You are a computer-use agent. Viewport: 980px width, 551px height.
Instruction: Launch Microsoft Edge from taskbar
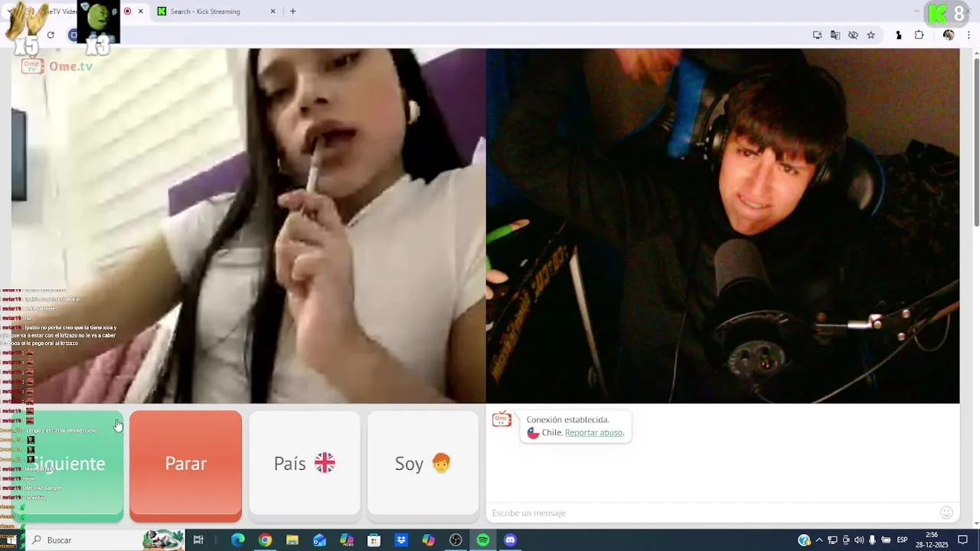238,540
